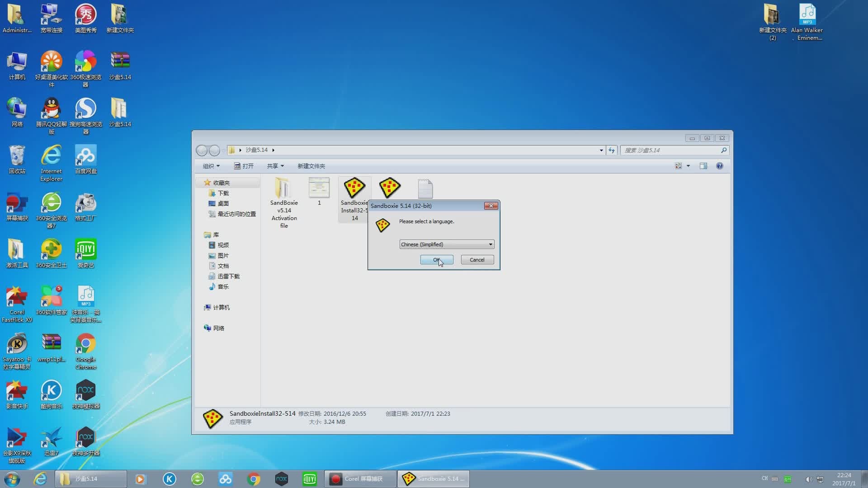This screenshot has width=868, height=488.
Task: Click 沙盘5.14 in the address breadcrumb
Action: tap(256, 150)
